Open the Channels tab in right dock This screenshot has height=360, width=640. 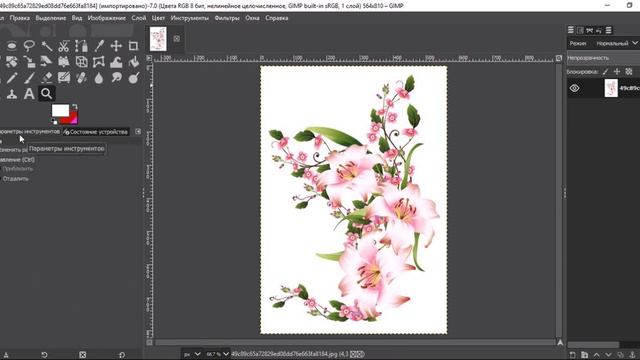580,30
